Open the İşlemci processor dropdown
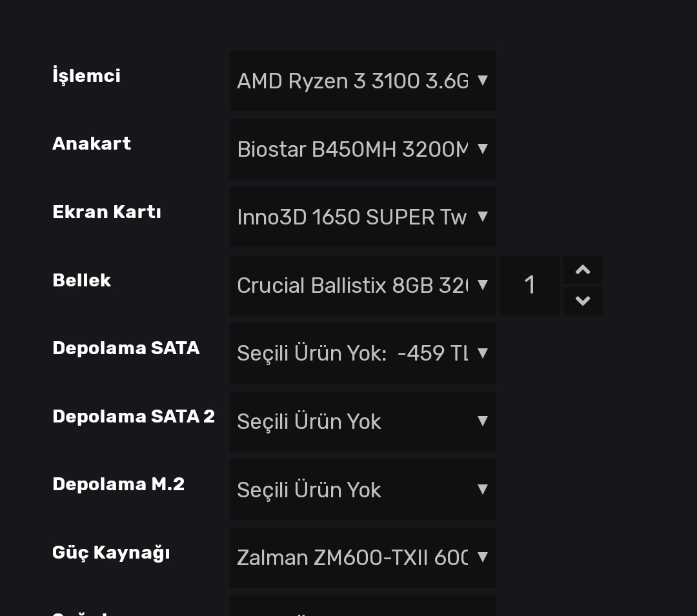The width and height of the screenshot is (697, 616). coord(352,81)
